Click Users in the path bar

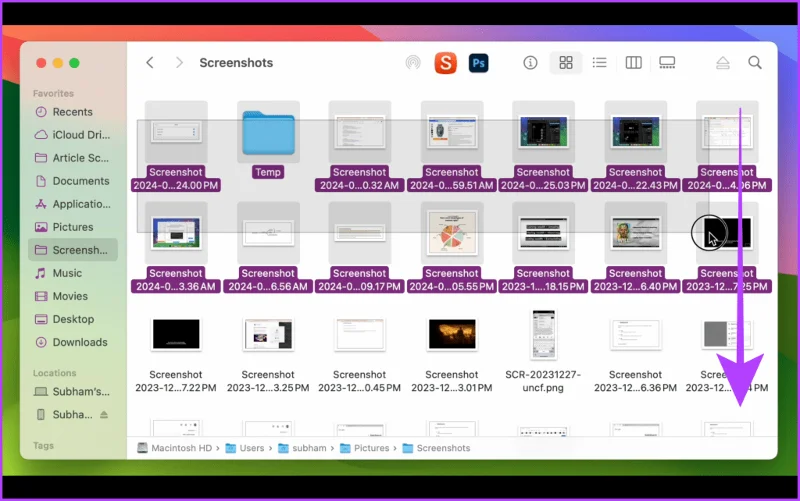tap(245, 448)
